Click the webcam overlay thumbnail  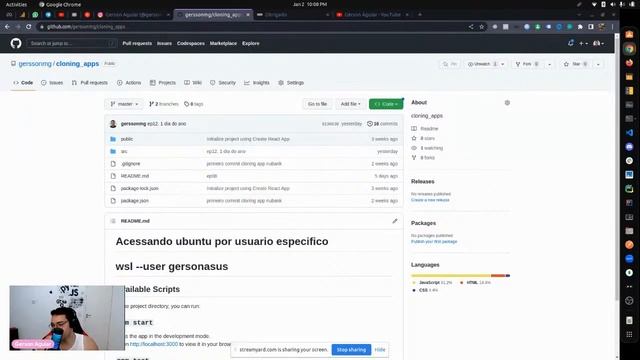click(x=67, y=318)
